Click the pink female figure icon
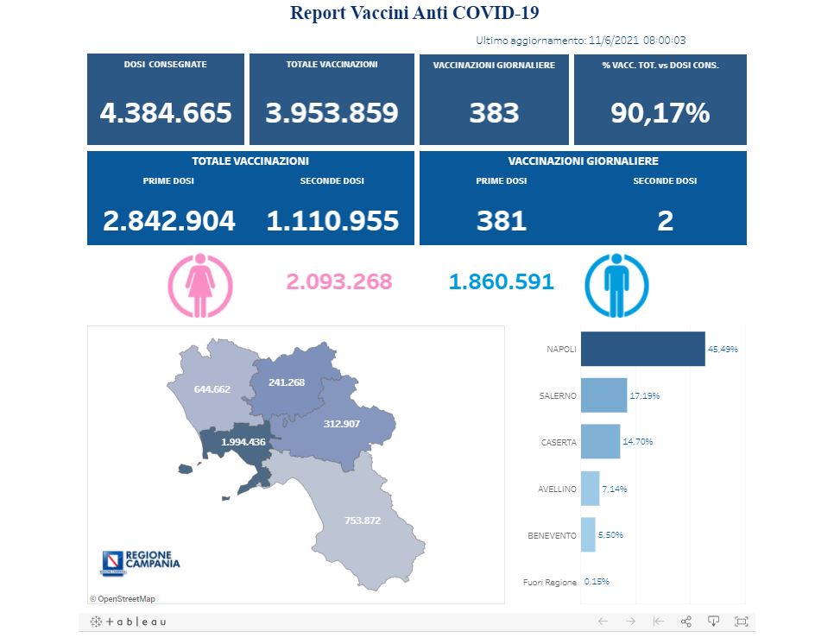Viewport: 815px width, 644px height. pyautogui.click(x=199, y=284)
